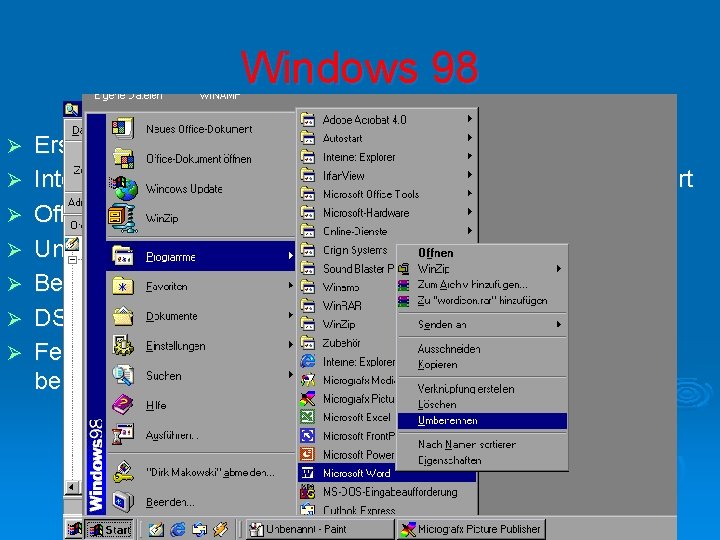Expand the Senden an submenu arrow

[x=558, y=325]
